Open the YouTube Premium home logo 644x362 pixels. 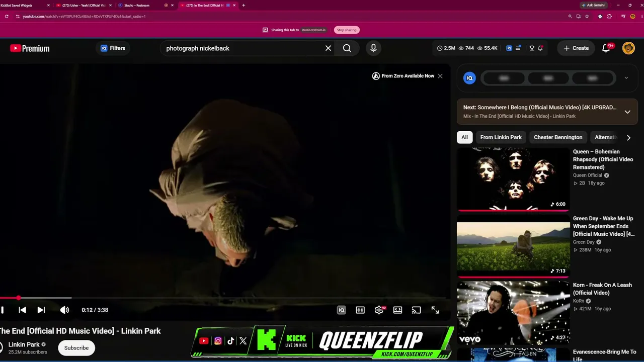(x=30, y=48)
